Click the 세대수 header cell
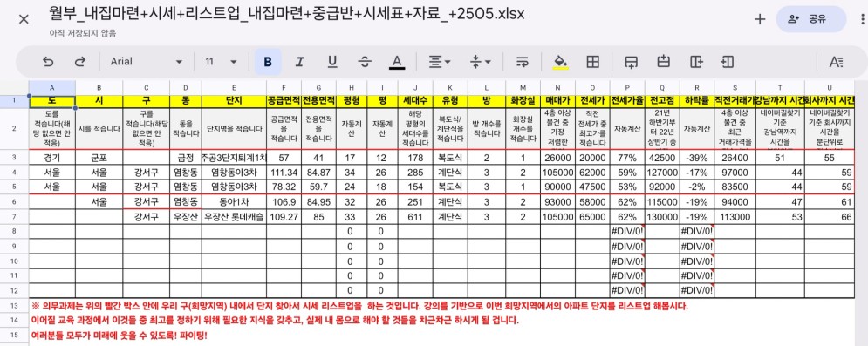The width and height of the screenshot is (868, 346). click(x=415, y=101)
